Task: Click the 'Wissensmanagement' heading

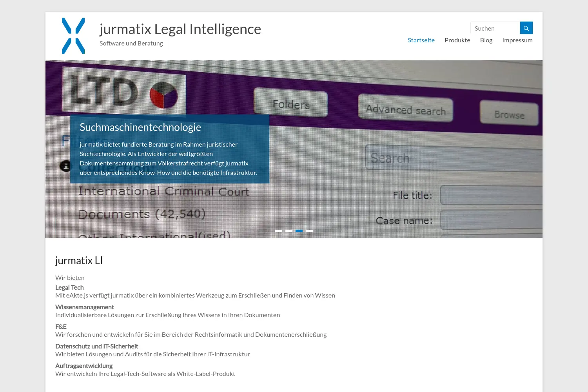Action: point(85,307)
